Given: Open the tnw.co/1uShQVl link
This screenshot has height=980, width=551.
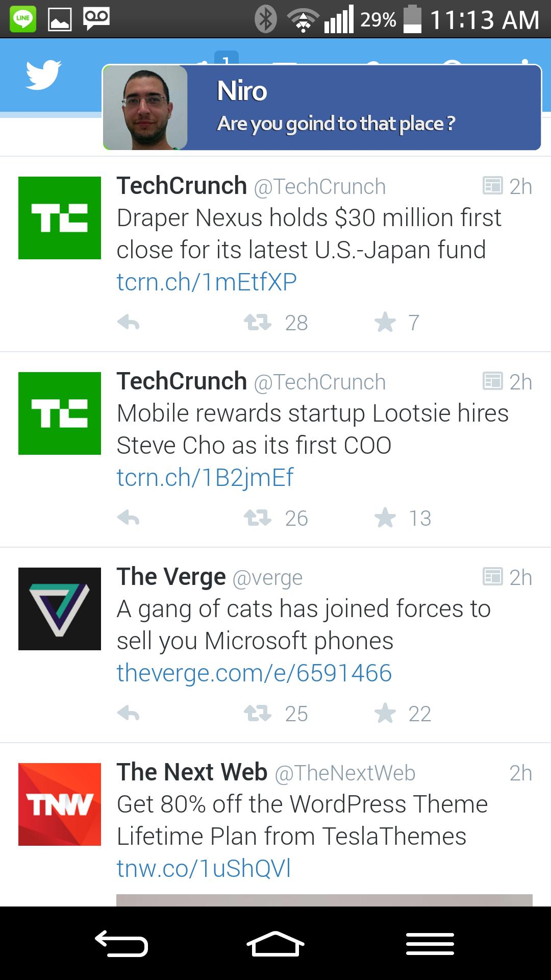Looking at the screenshot, I should click(204, 868).
